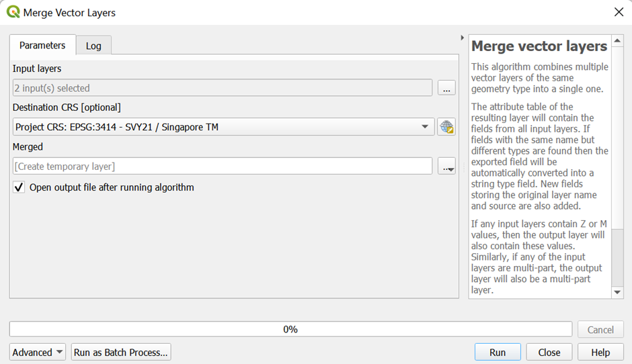Collapse the help panel with arrow
Screen dimensions: 632x364
(x=462, y=38)
